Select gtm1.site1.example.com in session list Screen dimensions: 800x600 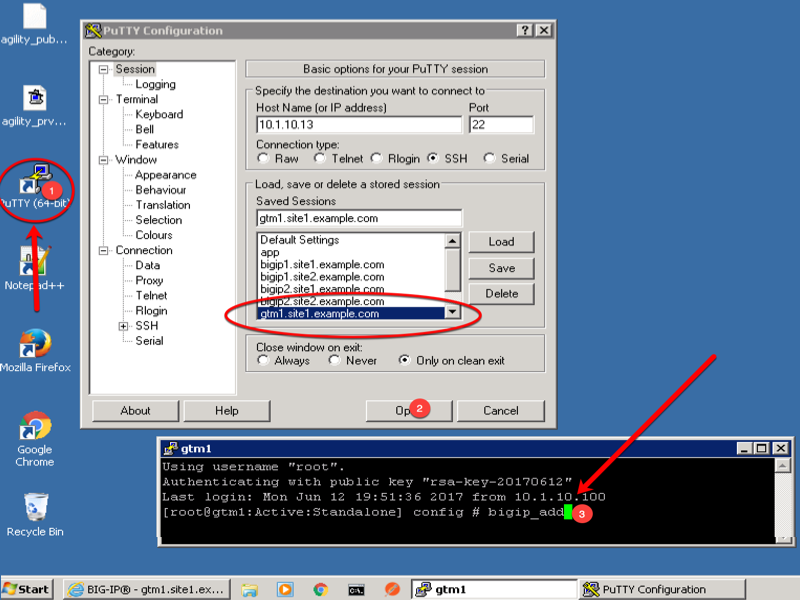click(351, 314)
